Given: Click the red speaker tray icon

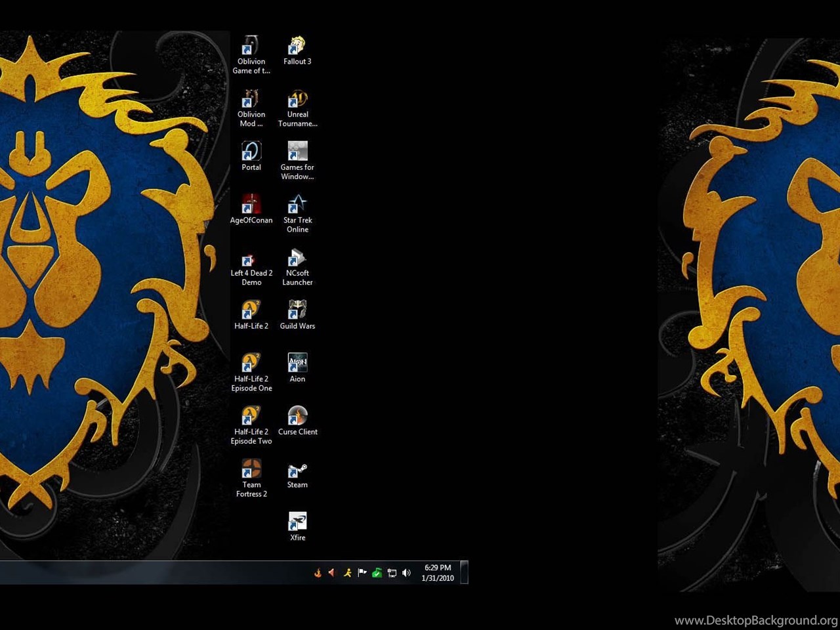Looking at the screenshot, I should point(332,573).
